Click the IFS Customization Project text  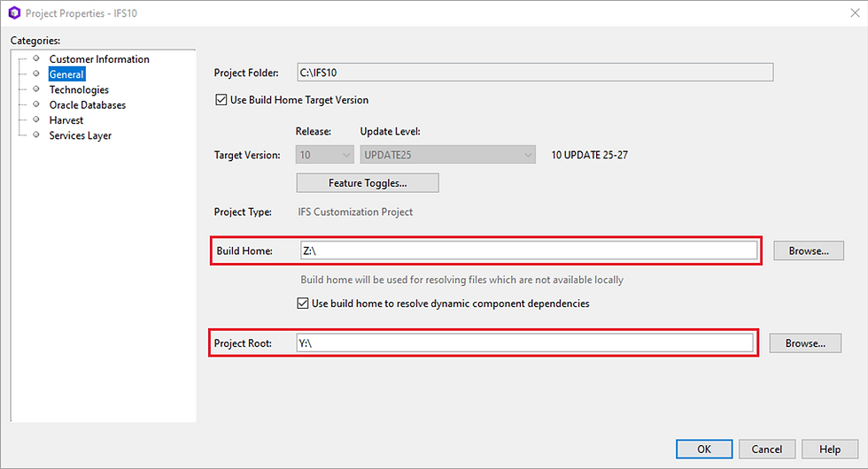click(355, 211)
